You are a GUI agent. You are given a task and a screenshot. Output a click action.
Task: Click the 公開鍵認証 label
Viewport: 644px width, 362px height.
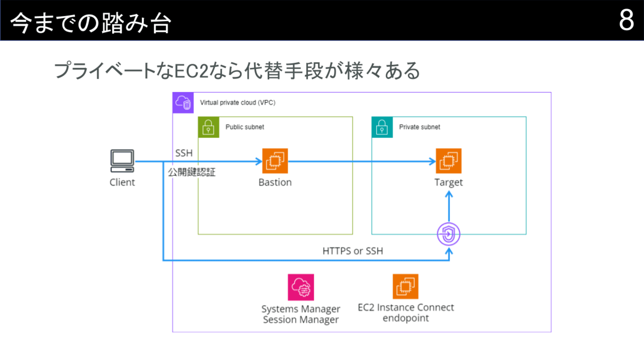192,172
